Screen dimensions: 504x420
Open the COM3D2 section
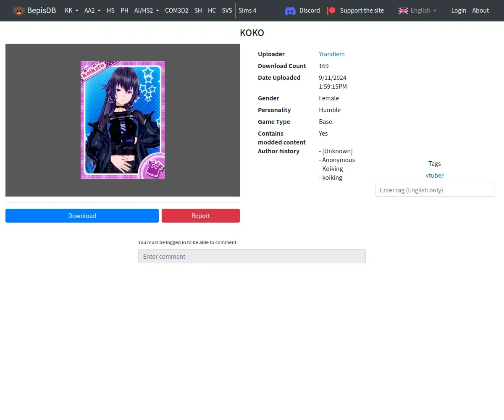(176, 10)
